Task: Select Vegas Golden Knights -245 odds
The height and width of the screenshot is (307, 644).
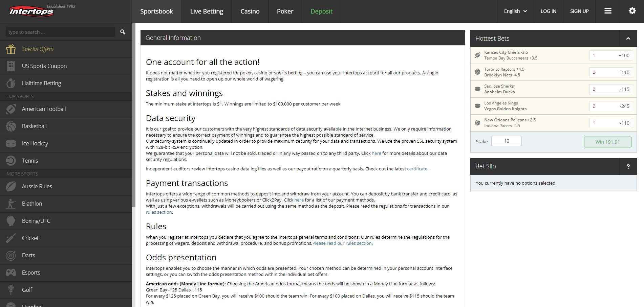Action: pos(611,106)
